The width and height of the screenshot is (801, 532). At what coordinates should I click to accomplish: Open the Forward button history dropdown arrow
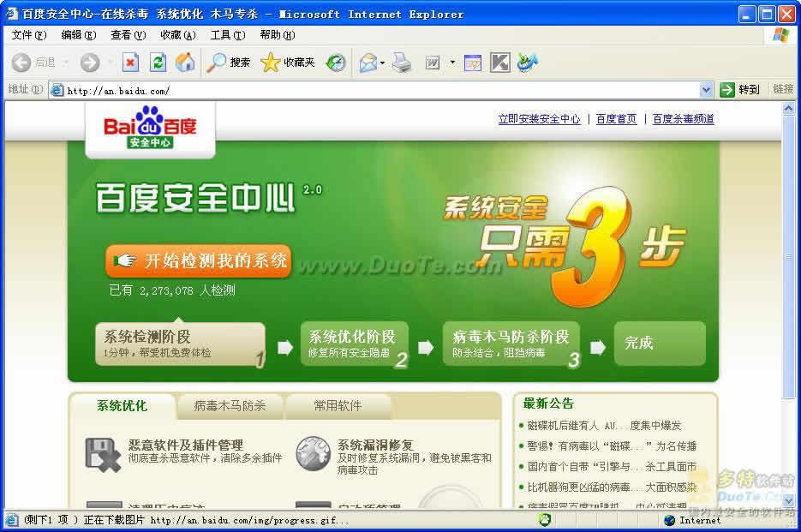(x=111, y=63)
